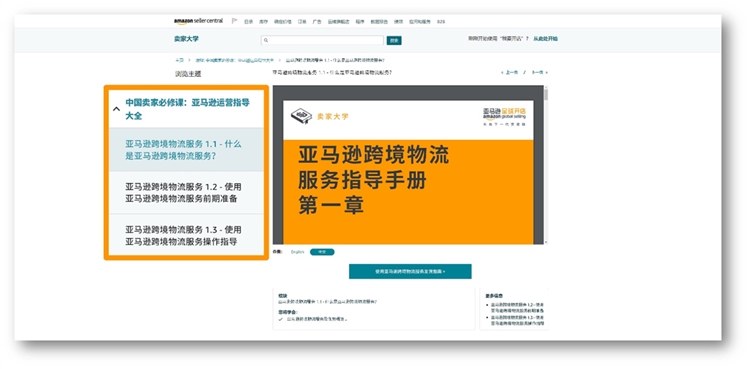This screenshot has width=750, height=369.
Task: Click 中国卖家必修课：亚马逊运营指导大全 heading
Action: click(188, 109)
